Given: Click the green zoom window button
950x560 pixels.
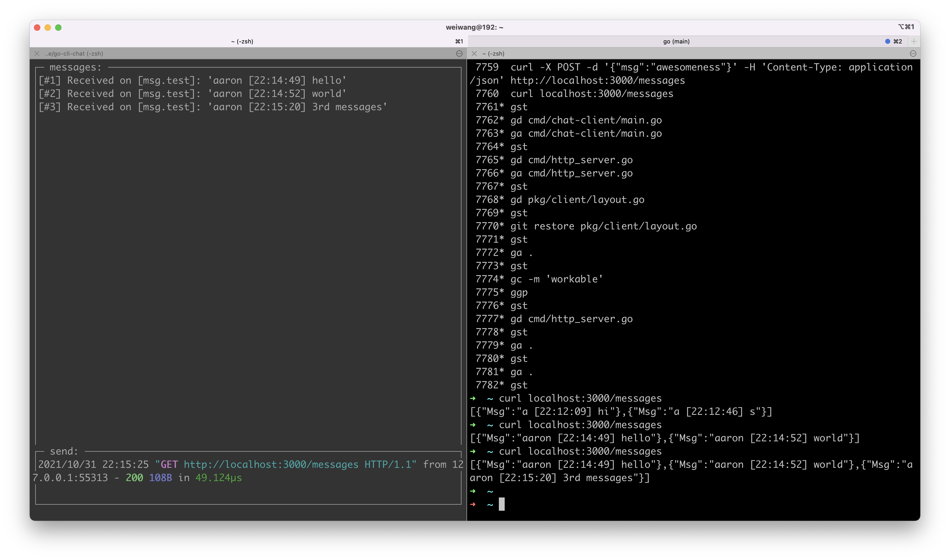Looking at the screenshot, I should pos(58,28).
